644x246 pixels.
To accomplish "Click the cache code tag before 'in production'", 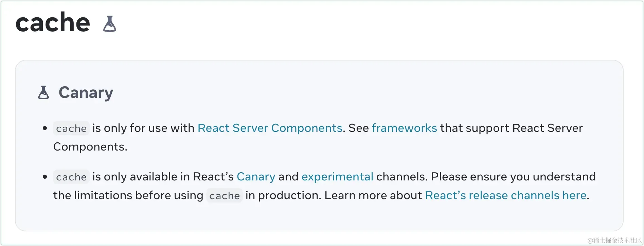I will (225, 196).
